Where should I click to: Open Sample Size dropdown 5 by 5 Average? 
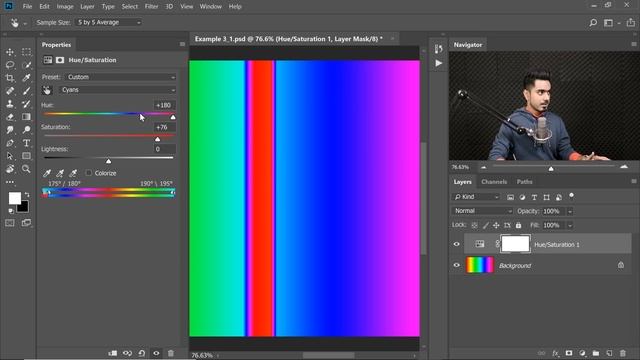click(108, 22)
